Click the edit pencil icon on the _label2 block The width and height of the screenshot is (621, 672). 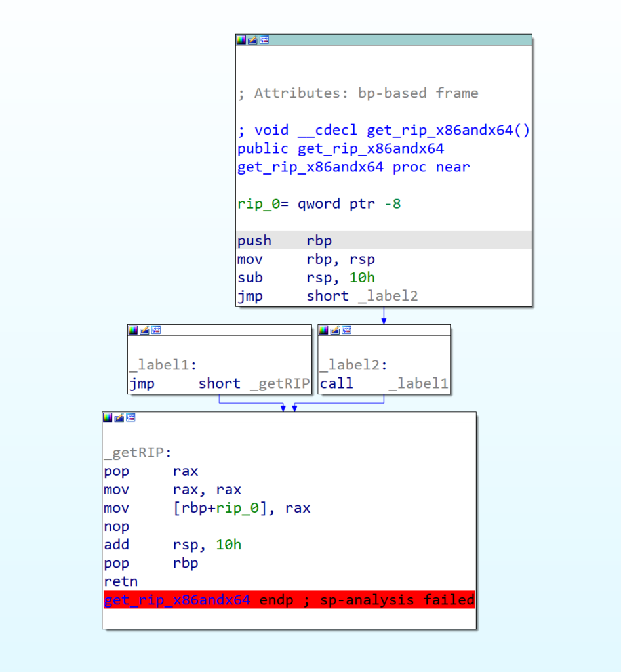tap(335, 330)
